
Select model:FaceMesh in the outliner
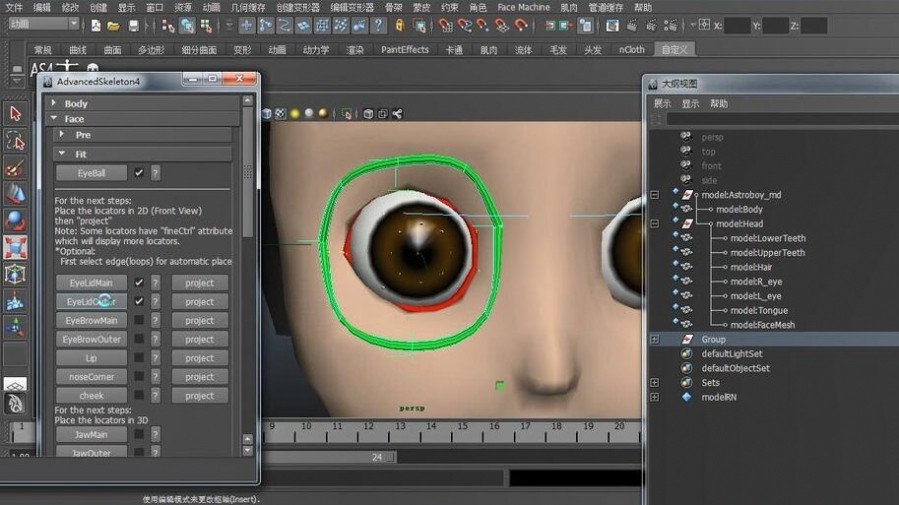tap(762, 325)
